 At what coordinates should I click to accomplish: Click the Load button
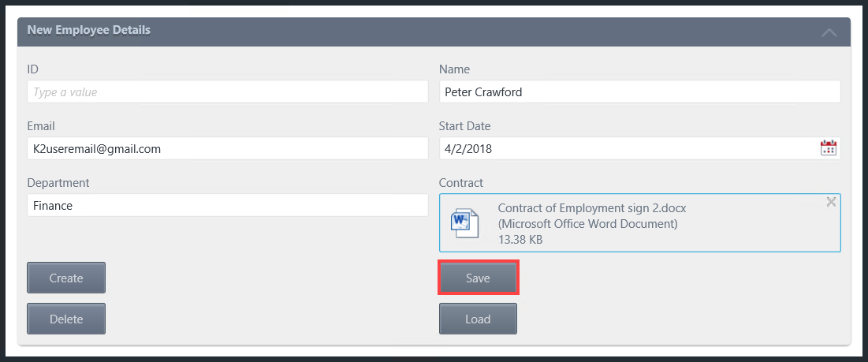[x=478, y=319]
